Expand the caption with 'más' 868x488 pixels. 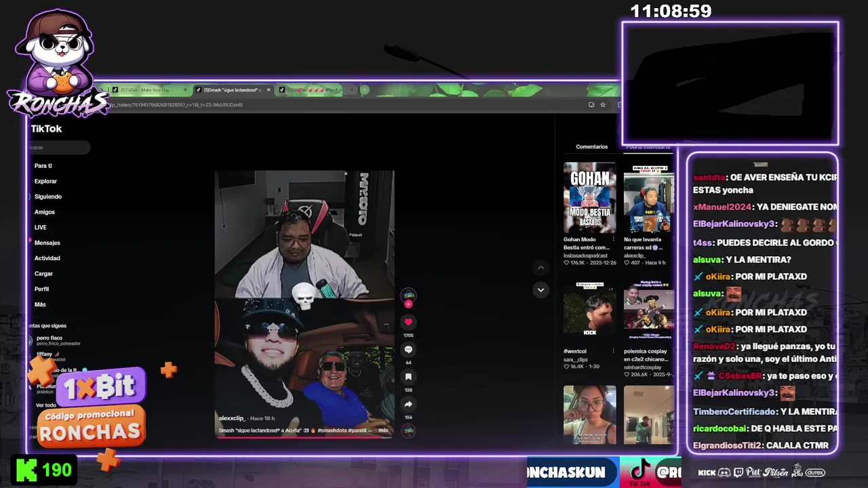383,430
